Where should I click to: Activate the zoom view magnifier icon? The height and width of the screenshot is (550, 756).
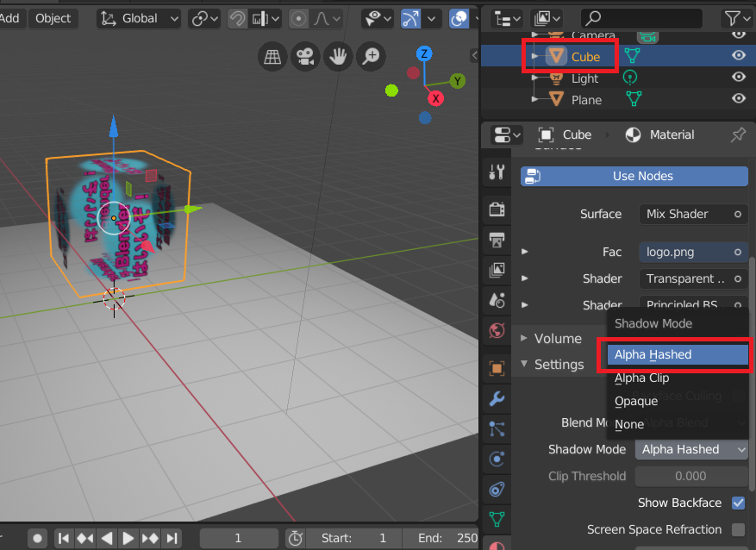tap(371, 56)
